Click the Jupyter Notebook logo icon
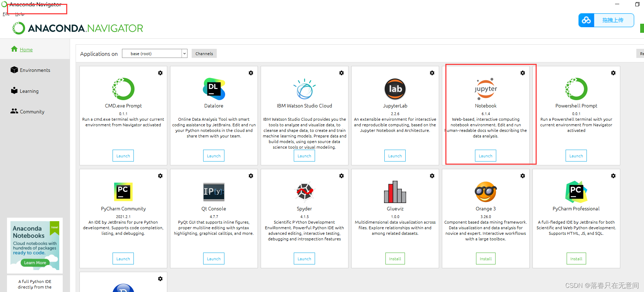The image size is (644, 292). [x=486, y=89]
